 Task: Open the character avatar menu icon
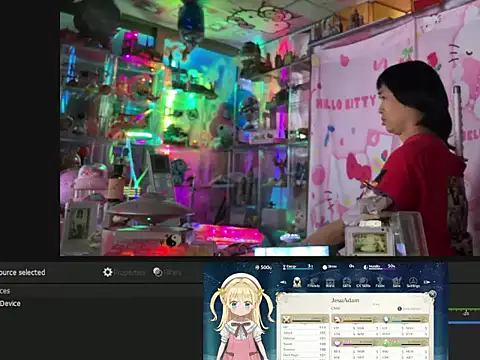click(x=297, y=282)
